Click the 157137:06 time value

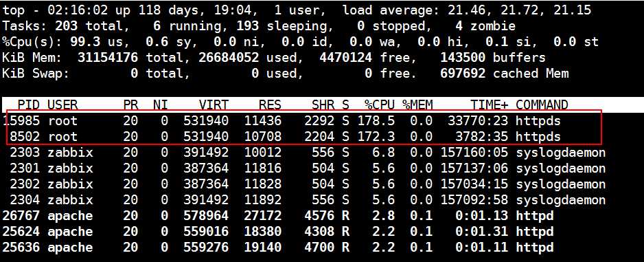[x=475, y=168]
